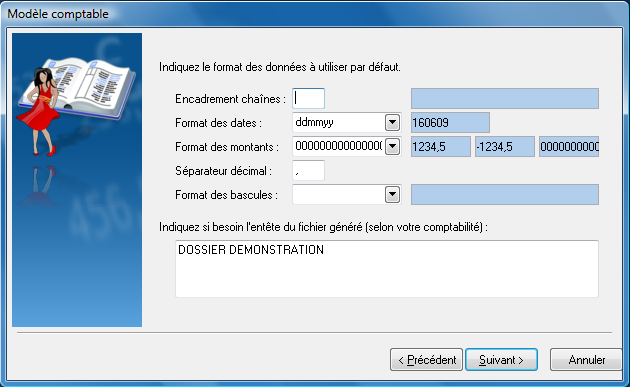
Task: Click the Encadrement chaînes preview box
Action: [505, 98]
